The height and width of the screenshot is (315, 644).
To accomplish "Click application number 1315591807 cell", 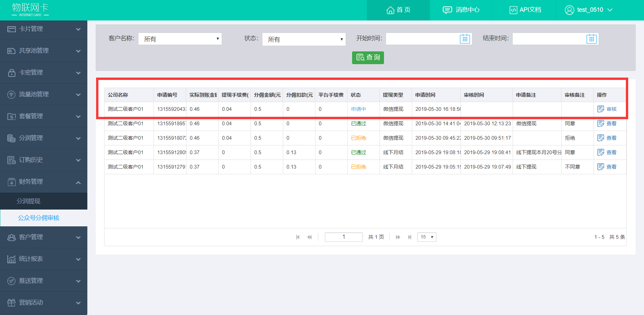I will coord(170,138).
